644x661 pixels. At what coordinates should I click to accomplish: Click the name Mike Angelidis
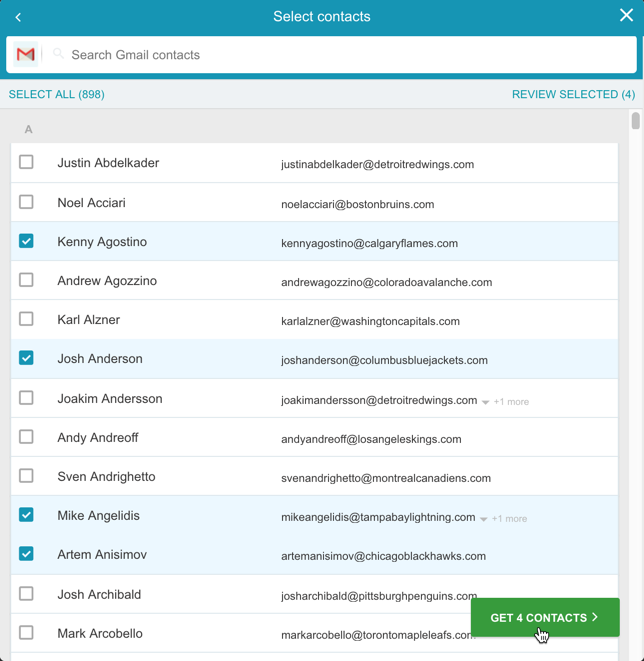(98, 516)
